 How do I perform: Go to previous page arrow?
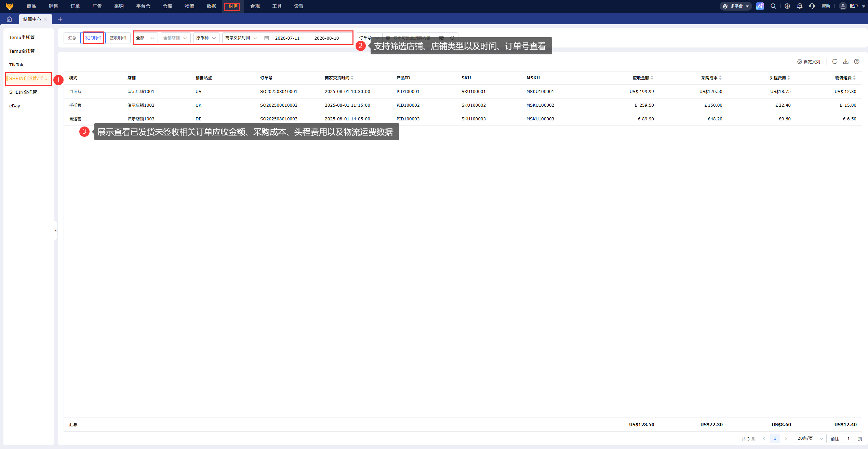[x=764, y=438]
